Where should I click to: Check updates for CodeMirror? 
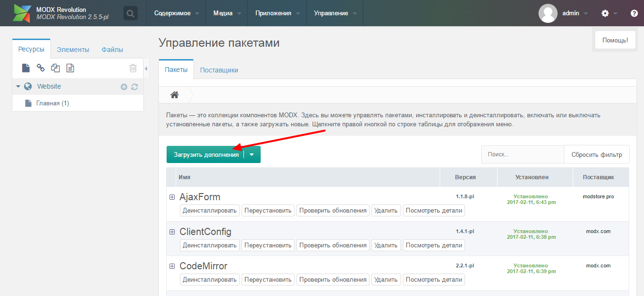pos(333,279)
